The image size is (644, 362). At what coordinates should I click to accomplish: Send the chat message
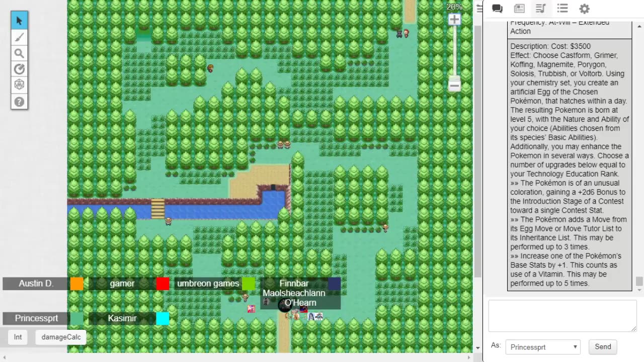pos(603,346)
